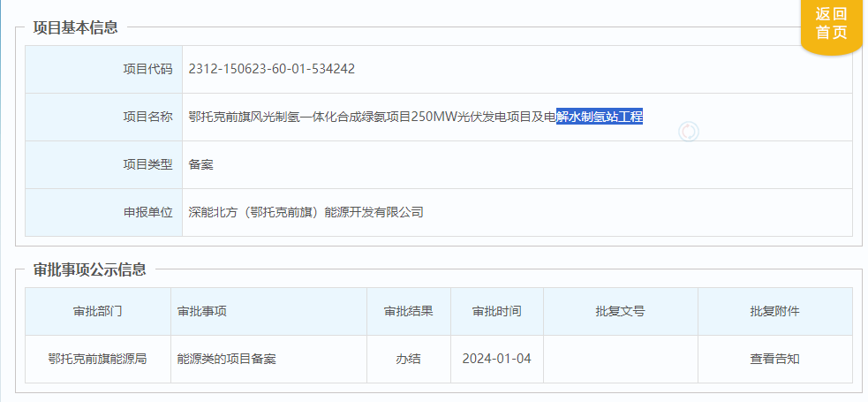Click the approval result 办结
Screen dimensions: 868x402
click(x=408, y=359)
